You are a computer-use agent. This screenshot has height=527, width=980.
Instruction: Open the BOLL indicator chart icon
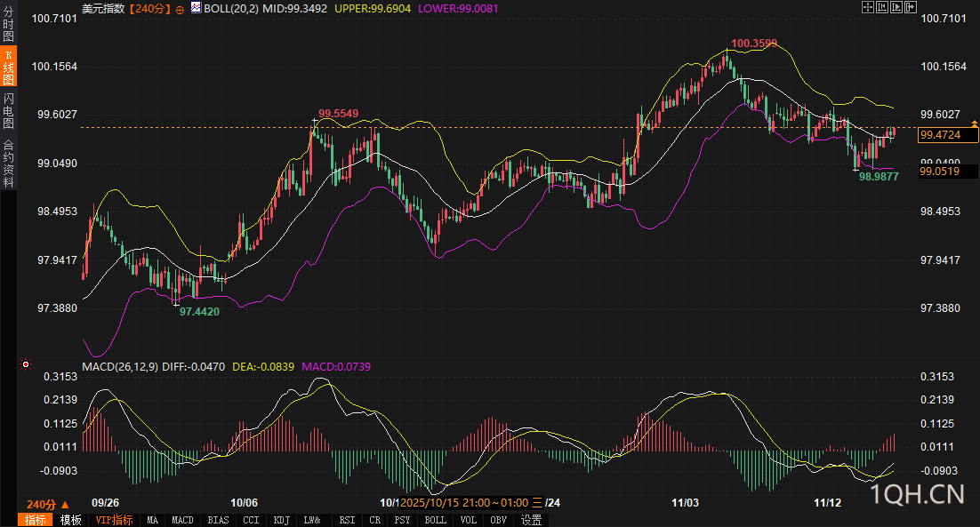pyautogui.click(x=196, y=7)
